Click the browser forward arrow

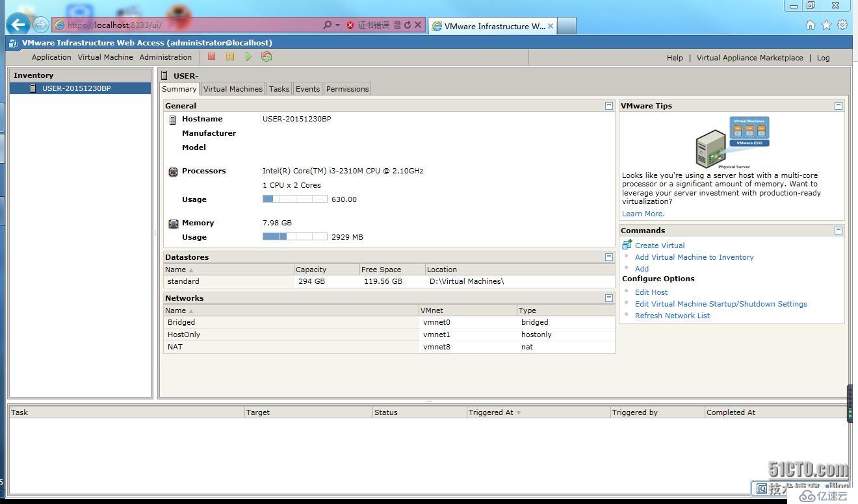pos(41,25)
